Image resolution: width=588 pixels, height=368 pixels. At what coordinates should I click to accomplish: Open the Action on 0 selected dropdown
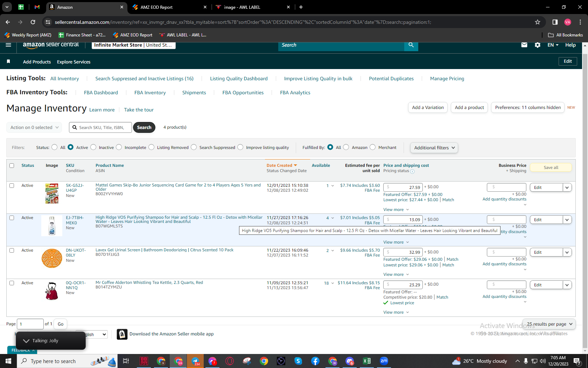point(34,128)
